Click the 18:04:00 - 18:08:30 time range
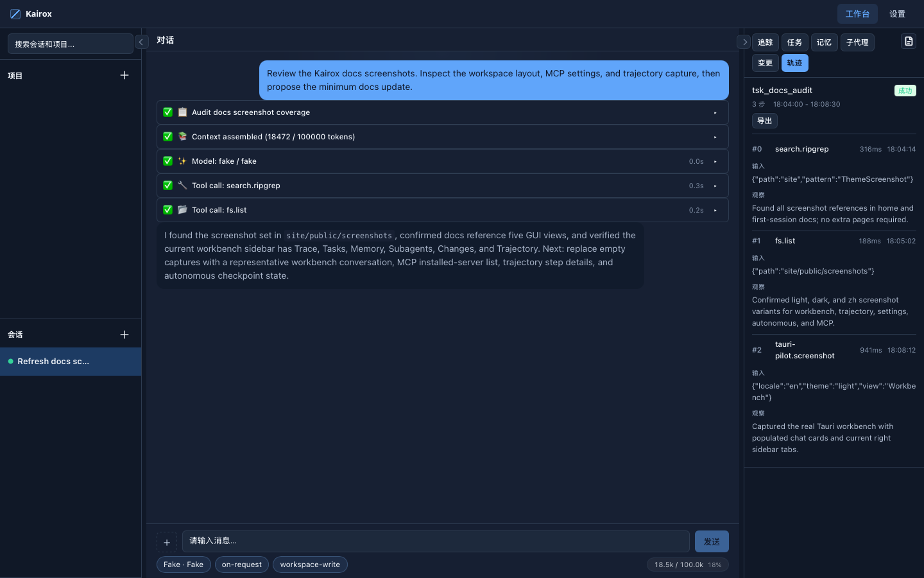 [x=807, y=104]
